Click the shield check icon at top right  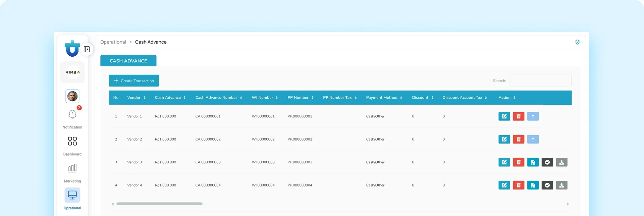pyautogui.click(x=577, y=42)
